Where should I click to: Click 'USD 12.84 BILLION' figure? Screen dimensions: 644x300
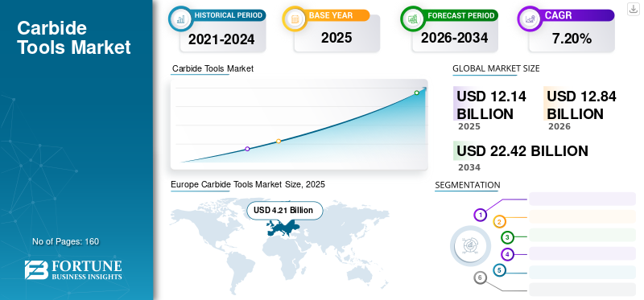point(581,105)
